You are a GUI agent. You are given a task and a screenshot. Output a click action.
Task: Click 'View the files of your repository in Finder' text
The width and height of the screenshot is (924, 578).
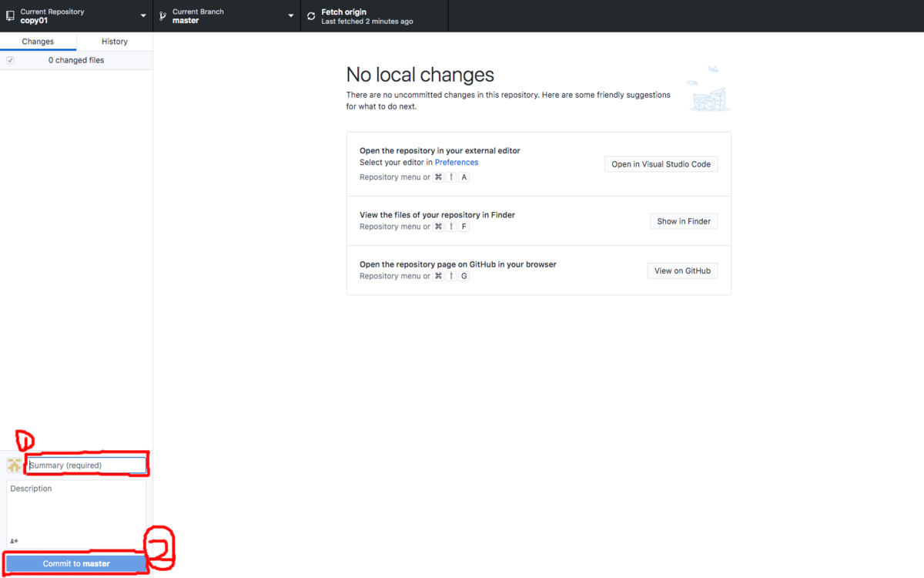point(437,215)
